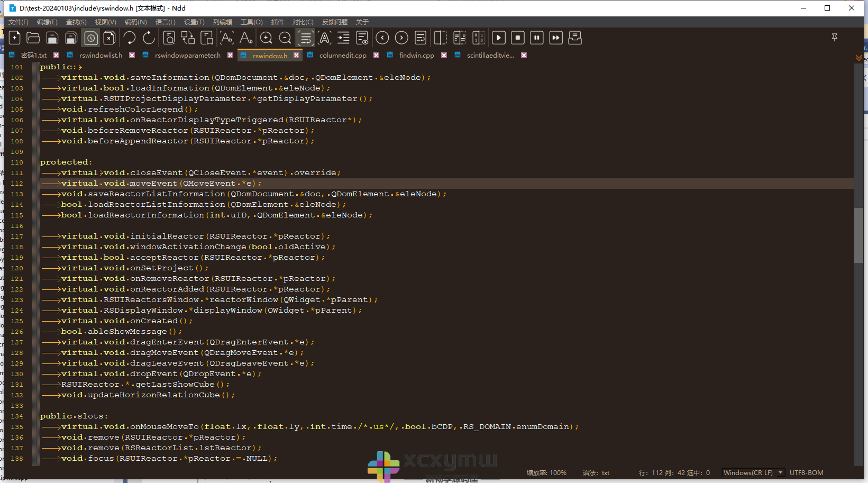Viewport: 868px width, 483px height.
Task: Click the binary compare toolbar icon
Action: (479, 38)
